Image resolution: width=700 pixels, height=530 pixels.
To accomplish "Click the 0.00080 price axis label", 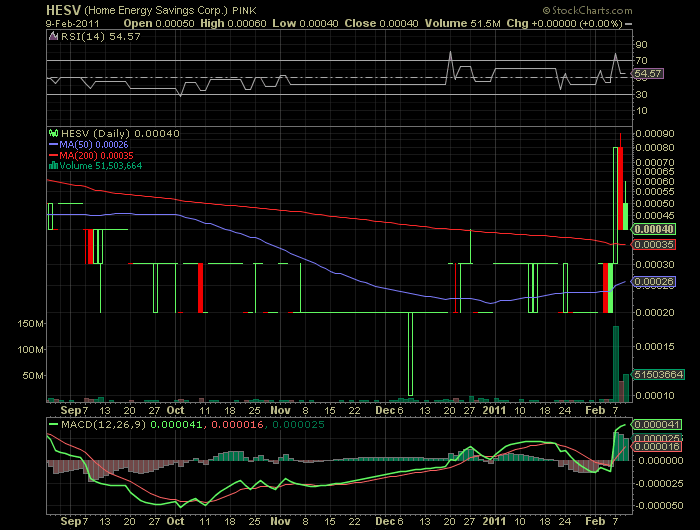I will tap(654, 147).
